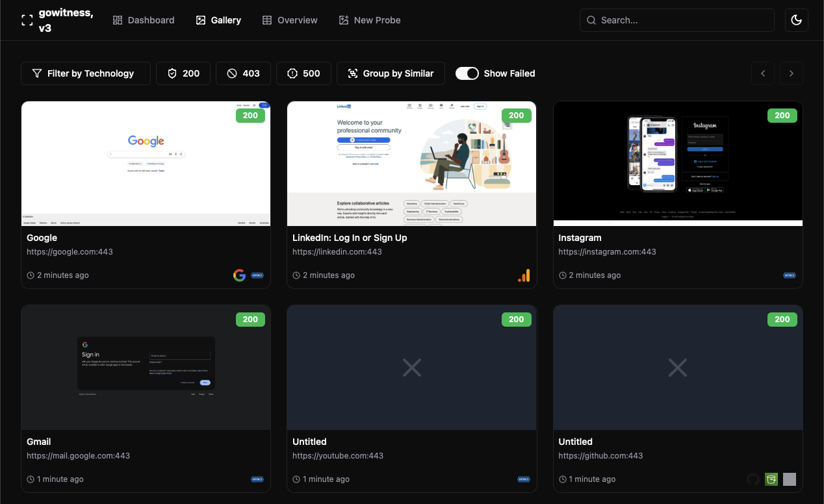The height and width of the screenshot is (504, 824).
Task: Click '2 minutes ago' on the Instagram card
Action: tap(595, 275)
